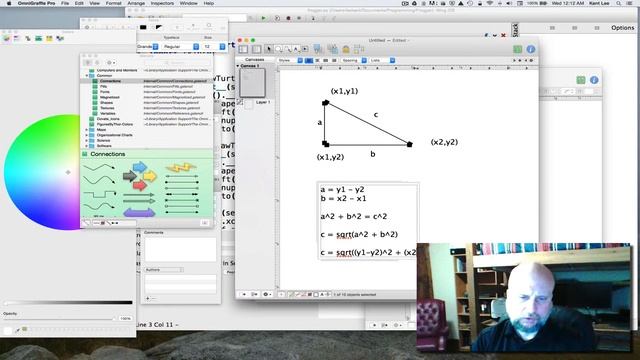This screenshot has height=360, width=640.
Task: Click the blue arrow stencil shape
Action: click(x=140, y=167)
